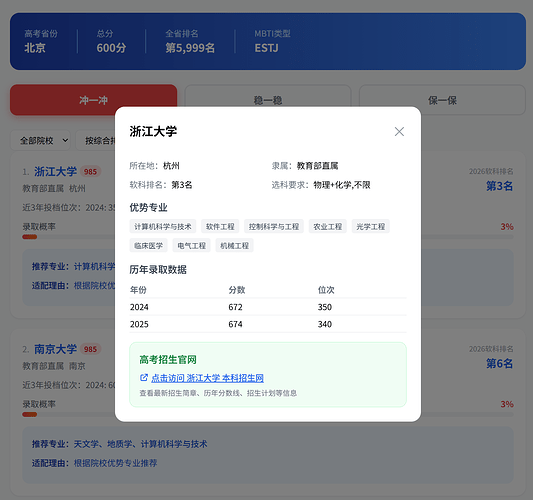
Task: Select the 控制科学与工程 major tag
Action: pyautogui.click(x=274, y=226)
